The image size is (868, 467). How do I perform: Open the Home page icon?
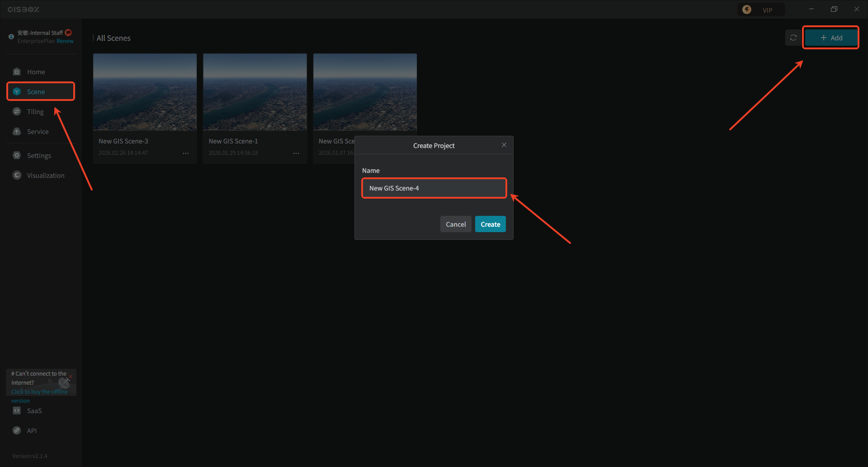coord(17,72)
